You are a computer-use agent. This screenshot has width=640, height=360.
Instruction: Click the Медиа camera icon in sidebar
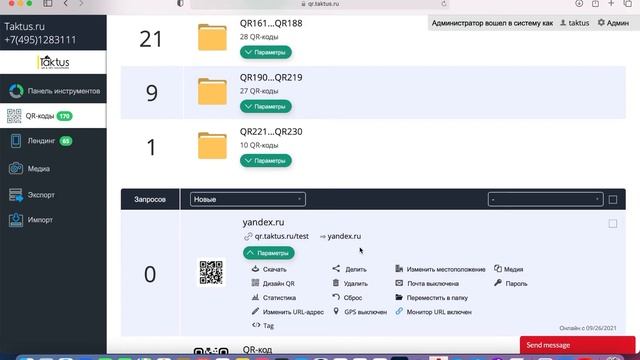coord(16,169)
